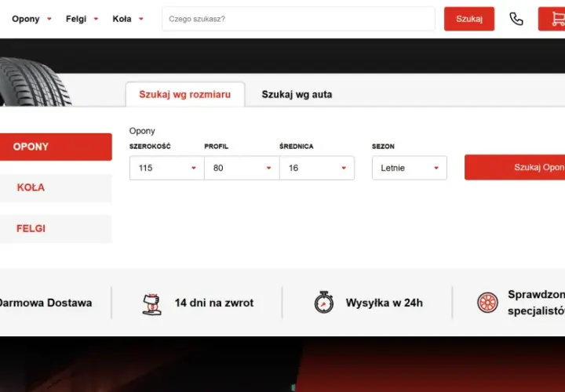565x392 pixels.
Task: Open the Profil dropdown showing 80
Action: point(242,168)
